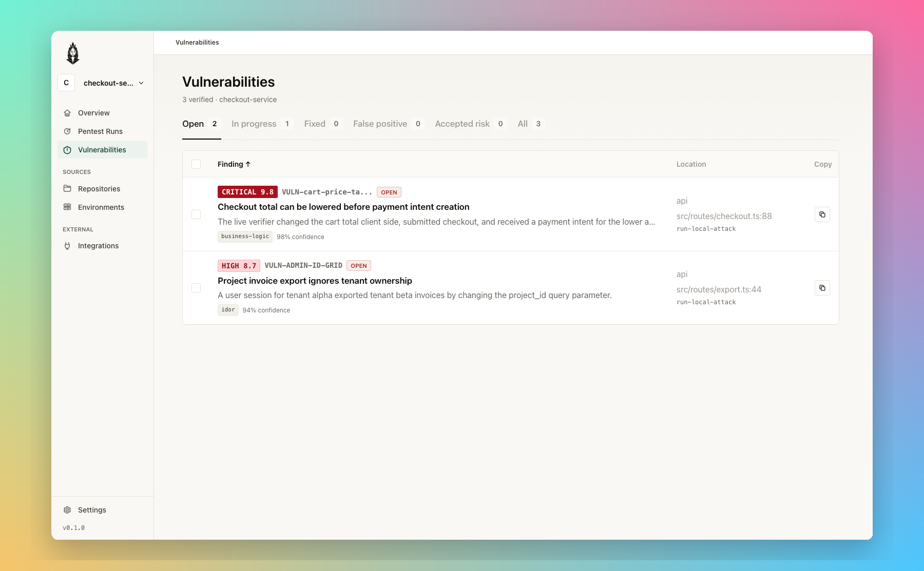
Task: Open Repositories in the sidebar
Action: tap(102, 189)
